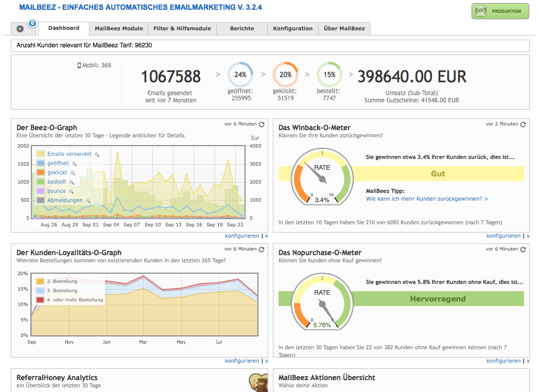Click the camera icon on Produktion button
The image size is (539, 392).
pos(481,11)
